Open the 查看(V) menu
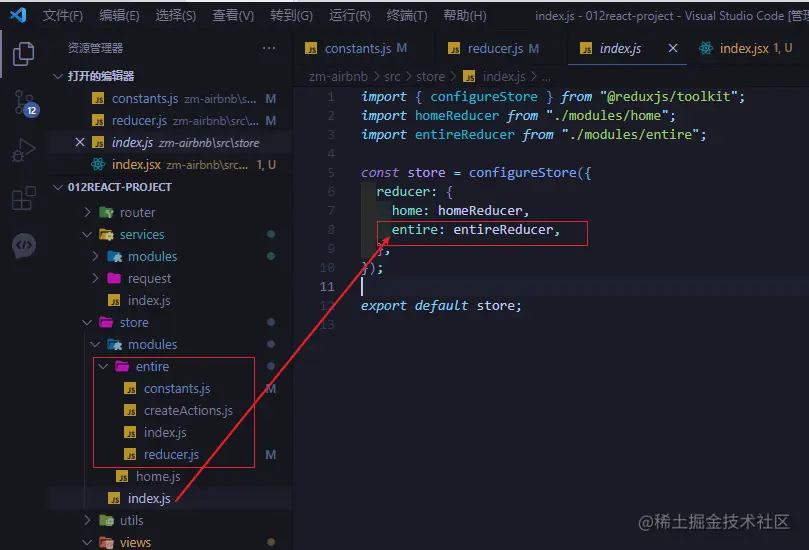 pyautogui.click(x=233, y=15)
